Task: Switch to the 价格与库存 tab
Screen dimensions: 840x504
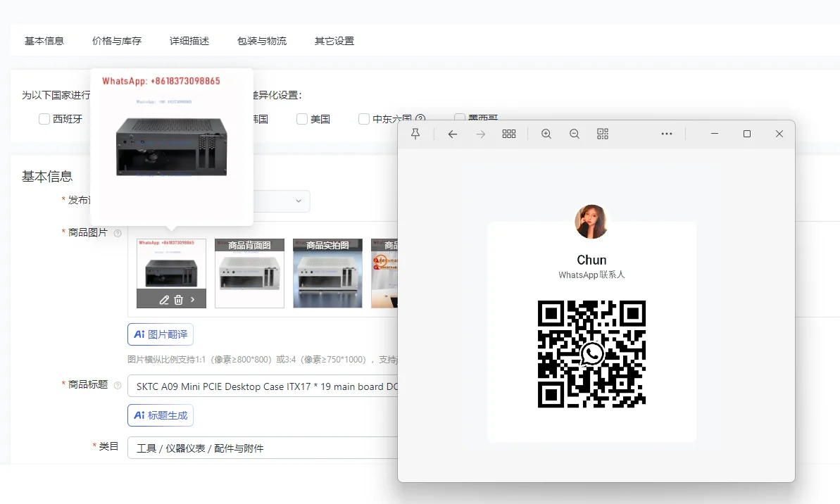Action: click(117, 41)
